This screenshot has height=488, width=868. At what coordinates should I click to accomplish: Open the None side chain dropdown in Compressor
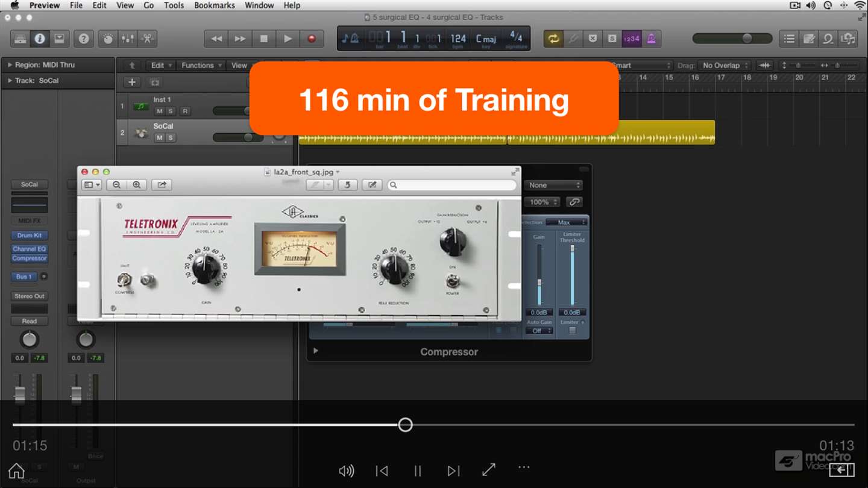[x=553, y=186]
